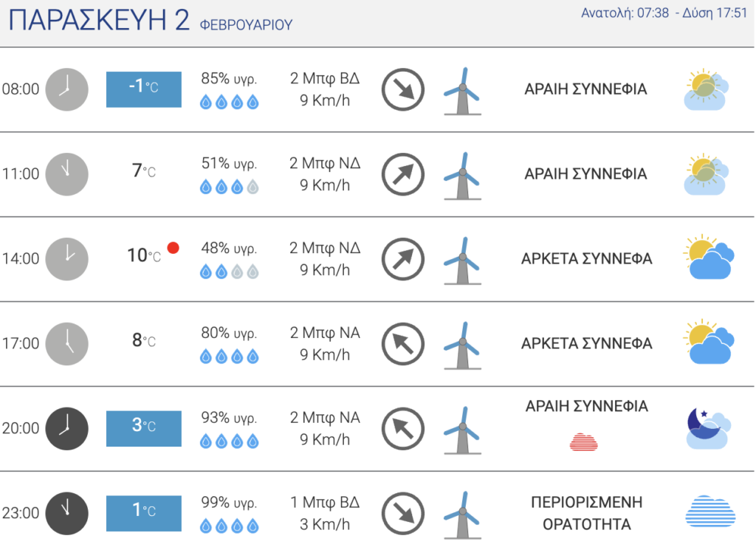Click the red fog warning icon at 20:00
Image resolution: width=756 pixels, height=547 pixels.
click(x=584, y=442)
